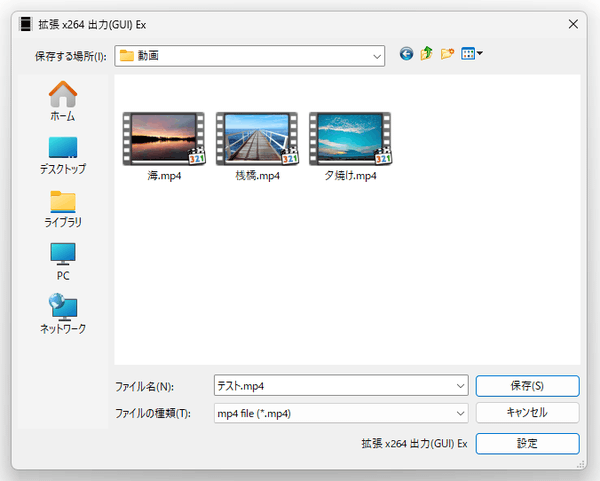
Task: Open the ファイルの種類 dropdown
Action: 341,413
